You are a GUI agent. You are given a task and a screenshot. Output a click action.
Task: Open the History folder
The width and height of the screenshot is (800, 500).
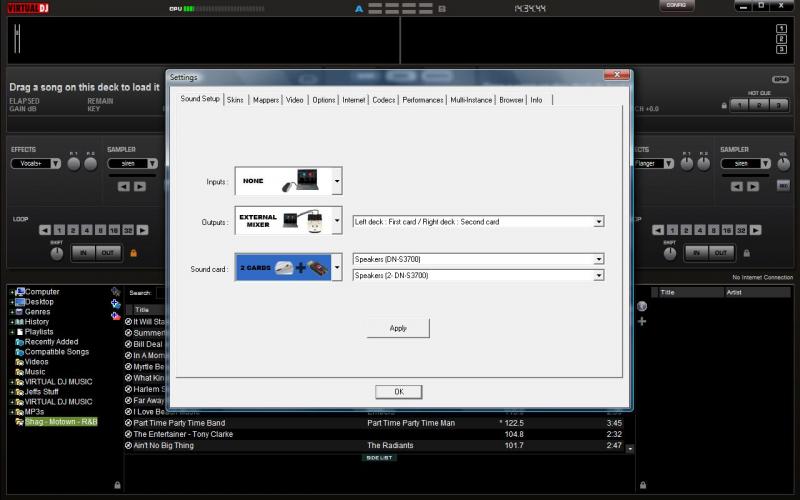click(x=37, y=322)
